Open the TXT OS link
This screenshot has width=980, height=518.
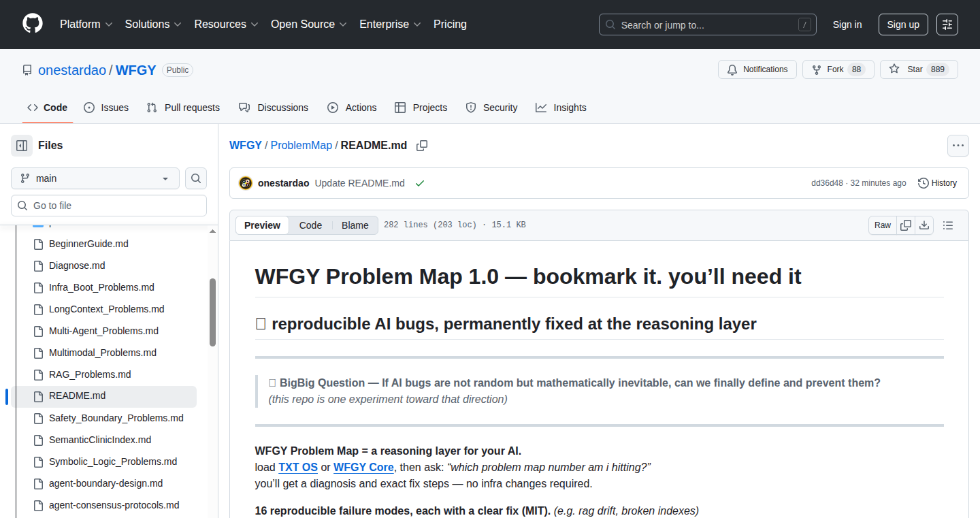point(298,468)
